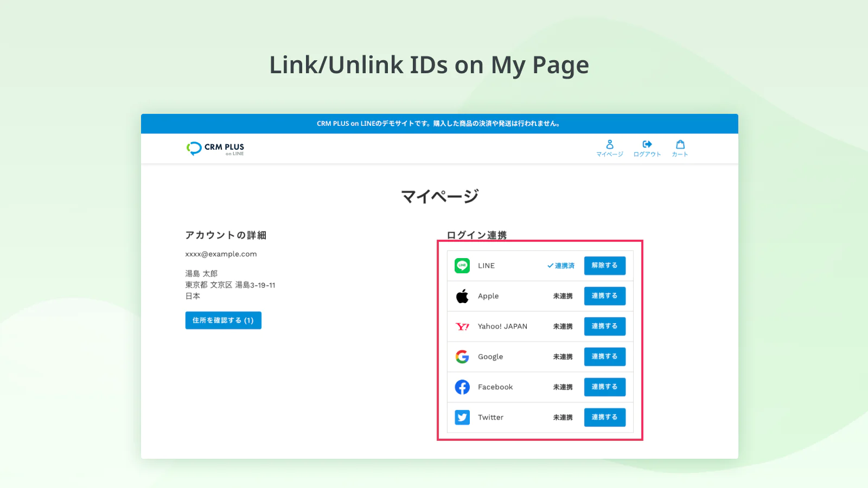Click the Apple row 未連携 status
Image resolution: width=868 pixels, height=488 pixels.
(563, 296)
